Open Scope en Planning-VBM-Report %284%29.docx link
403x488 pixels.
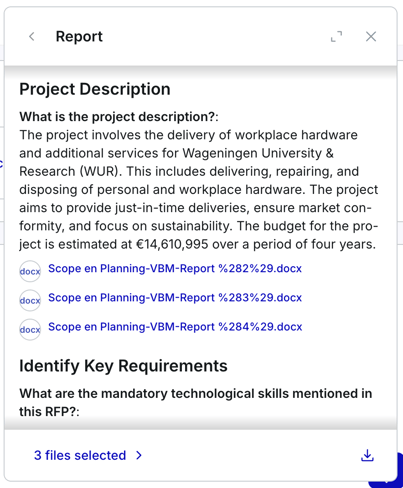click(175, 327)
